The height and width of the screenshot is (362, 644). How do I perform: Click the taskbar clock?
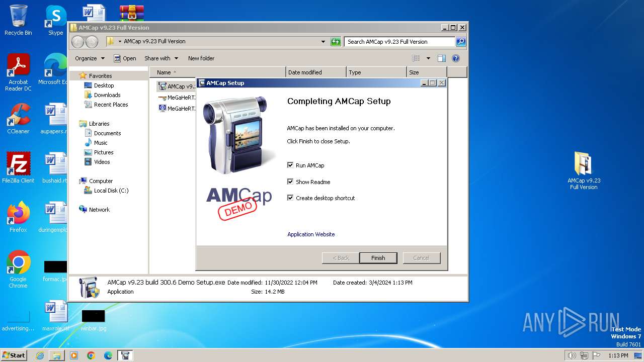tap(618, 355)
